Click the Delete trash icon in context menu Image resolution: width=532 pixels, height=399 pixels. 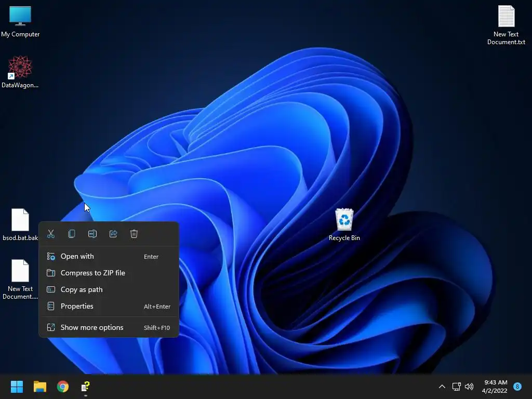[x=134, y=234]
